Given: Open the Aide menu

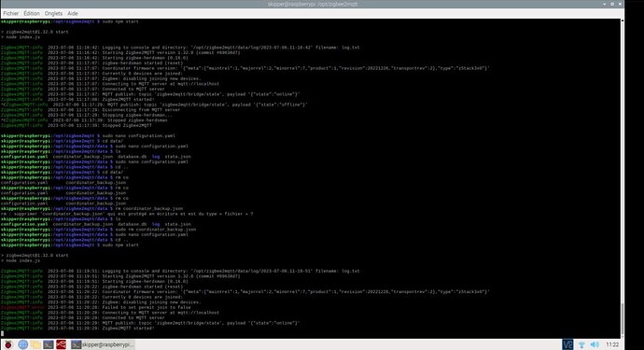Looking at the screenshot, I should (x=73, y=14).
